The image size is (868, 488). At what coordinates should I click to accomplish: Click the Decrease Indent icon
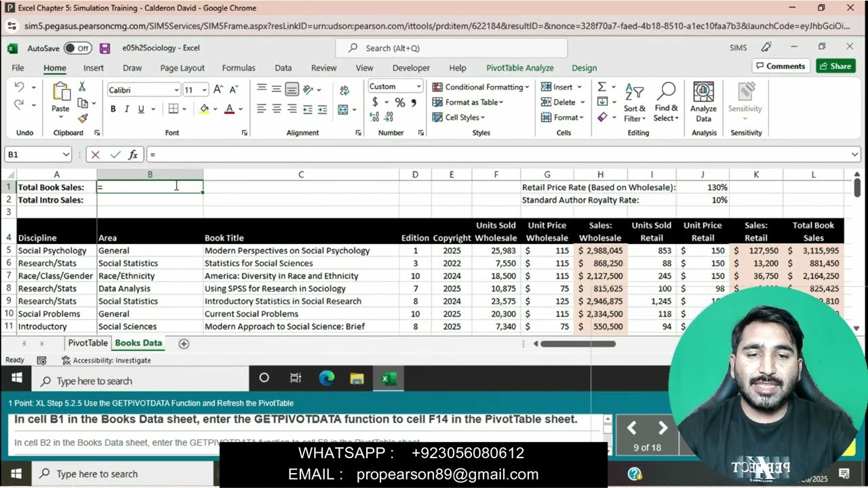pos(308,108)
